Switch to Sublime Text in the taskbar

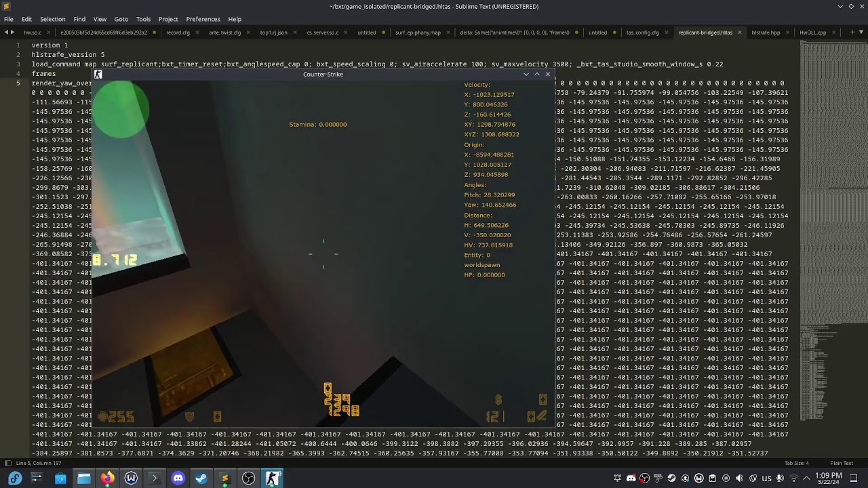[225, 478]
